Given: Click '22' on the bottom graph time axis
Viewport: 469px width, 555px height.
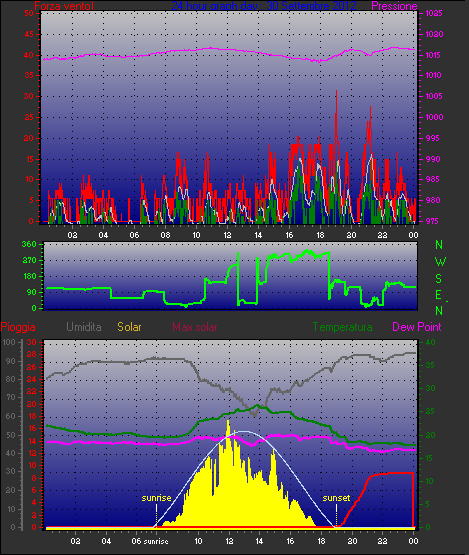Looking at the screenshot, I should click(x=382, y=541).
